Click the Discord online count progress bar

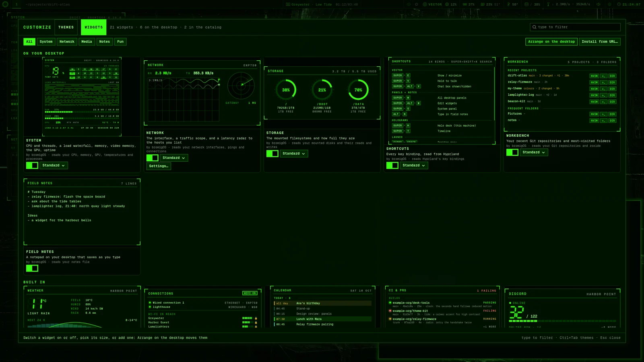pos(563,321)
